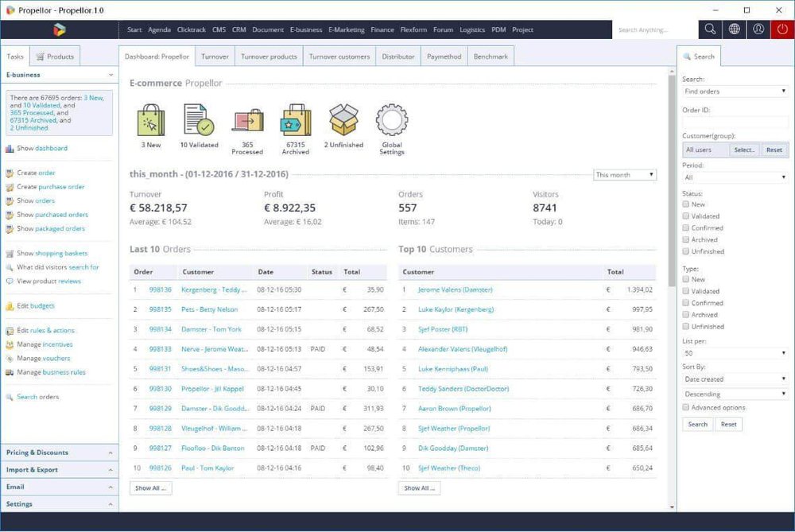Screen dimensions: 795x532
Task: Enable the Validated checkbox under Status
Action: (686, 216)
